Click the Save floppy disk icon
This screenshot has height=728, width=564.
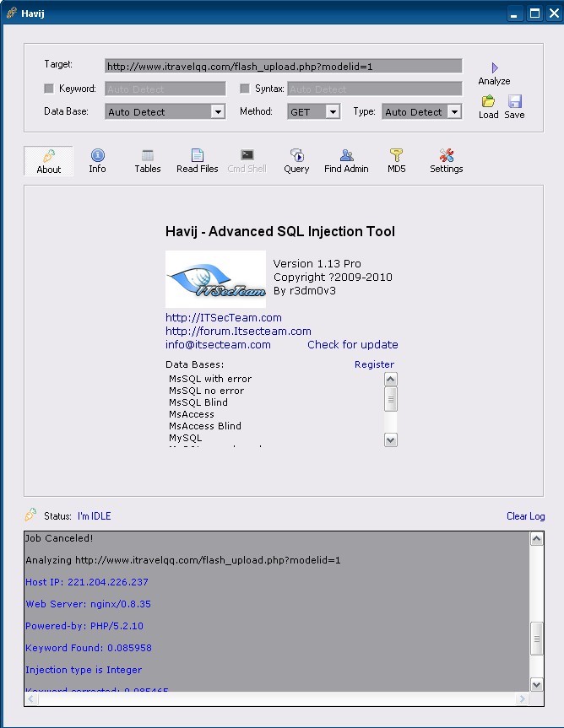[514, 100]
